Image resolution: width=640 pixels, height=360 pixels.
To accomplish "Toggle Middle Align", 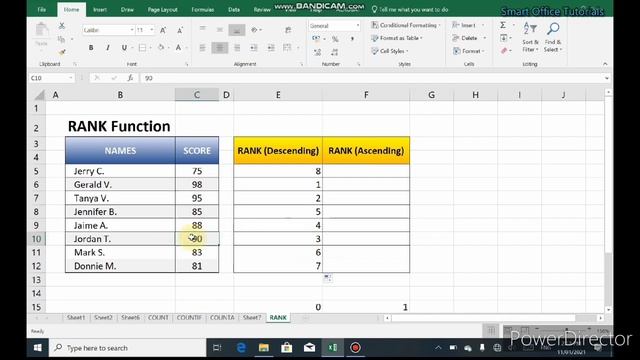I will 220,30.
